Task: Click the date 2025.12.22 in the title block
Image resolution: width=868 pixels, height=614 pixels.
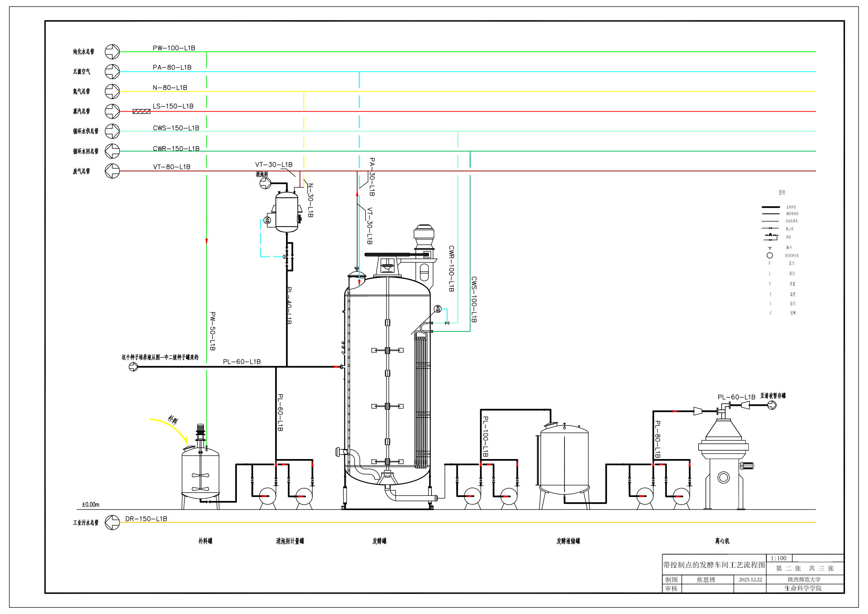Action: 750,580
